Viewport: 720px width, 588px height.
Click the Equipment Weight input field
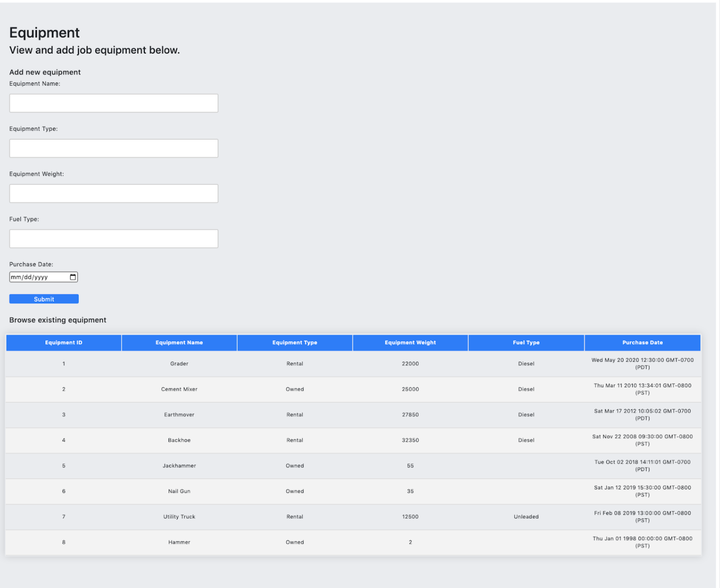coord(113,193)
